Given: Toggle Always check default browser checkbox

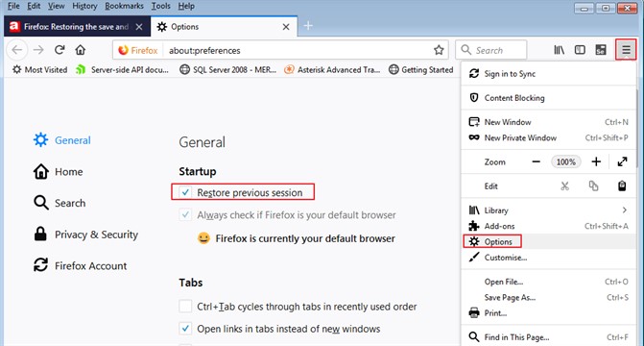Looking at the screenshot, I should click(185, 214).
